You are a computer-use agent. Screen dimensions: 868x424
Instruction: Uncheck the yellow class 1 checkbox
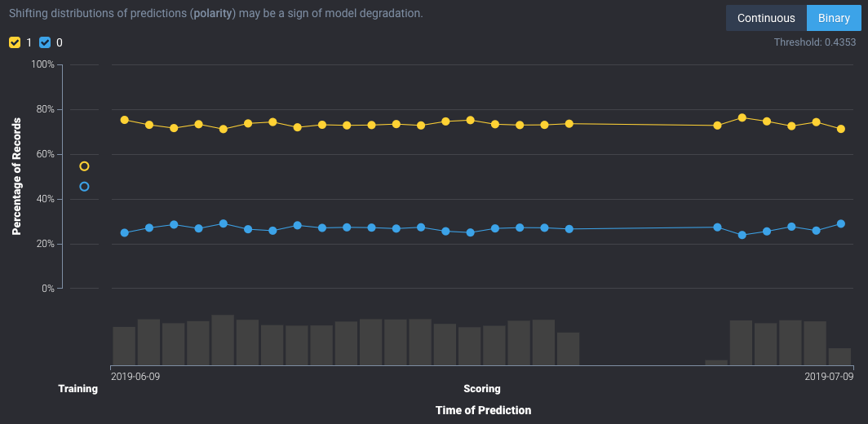point(15,42)
